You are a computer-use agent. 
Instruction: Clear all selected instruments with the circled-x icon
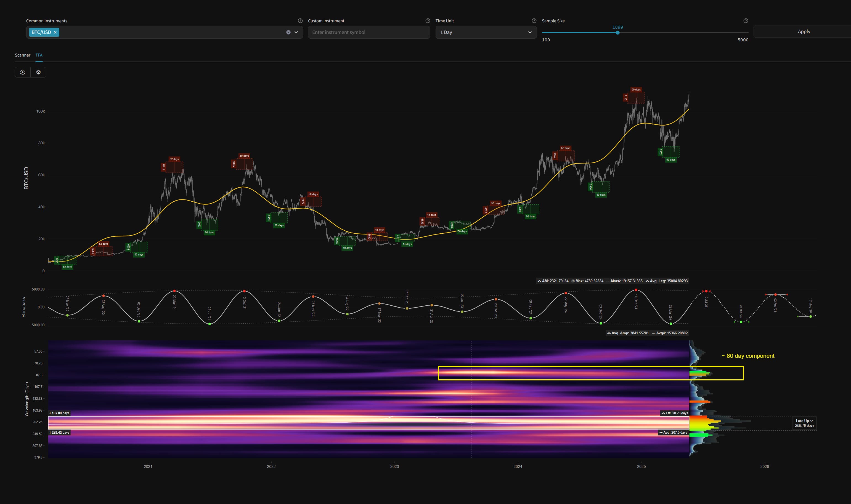pos(288,32)
